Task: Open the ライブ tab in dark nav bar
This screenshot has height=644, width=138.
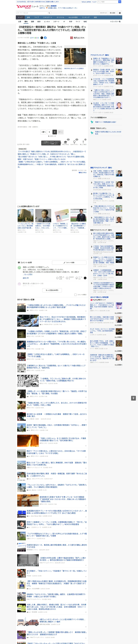Action: [37, 17]
